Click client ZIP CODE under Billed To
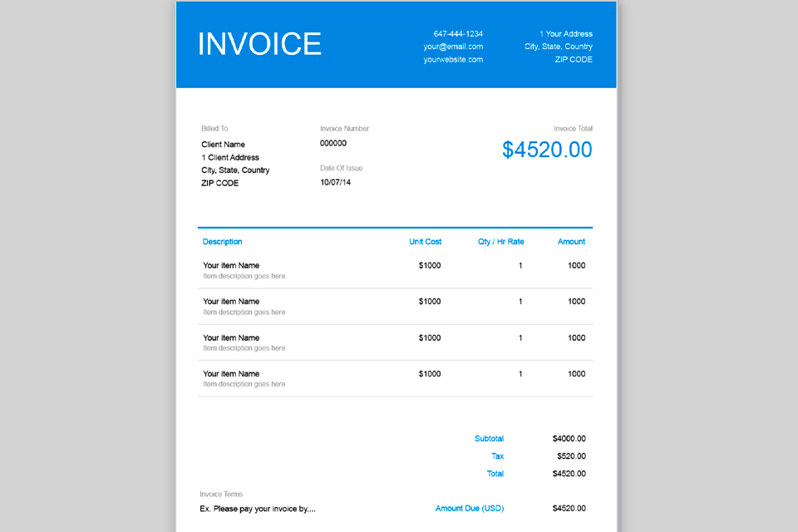Screen dimensions: 798x532 coord(219,183)
